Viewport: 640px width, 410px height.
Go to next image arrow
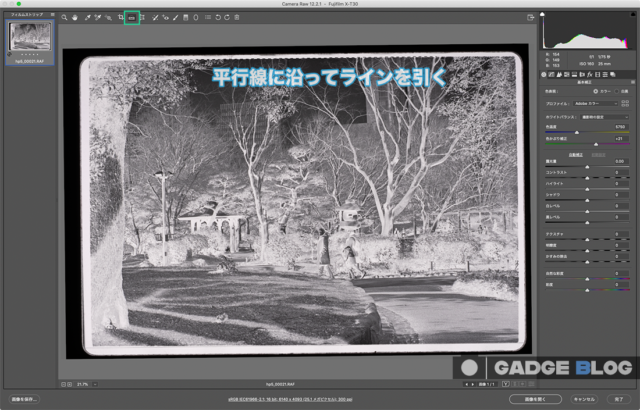(473, 384)
